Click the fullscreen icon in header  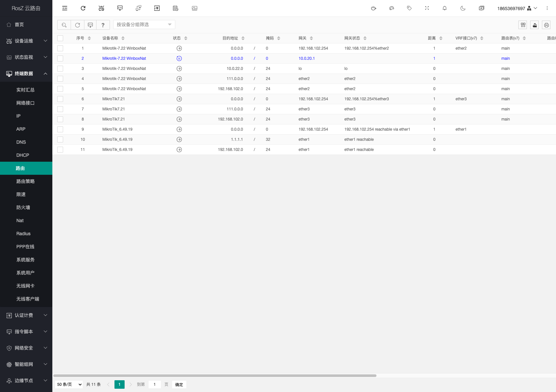[x=427, y=8]
